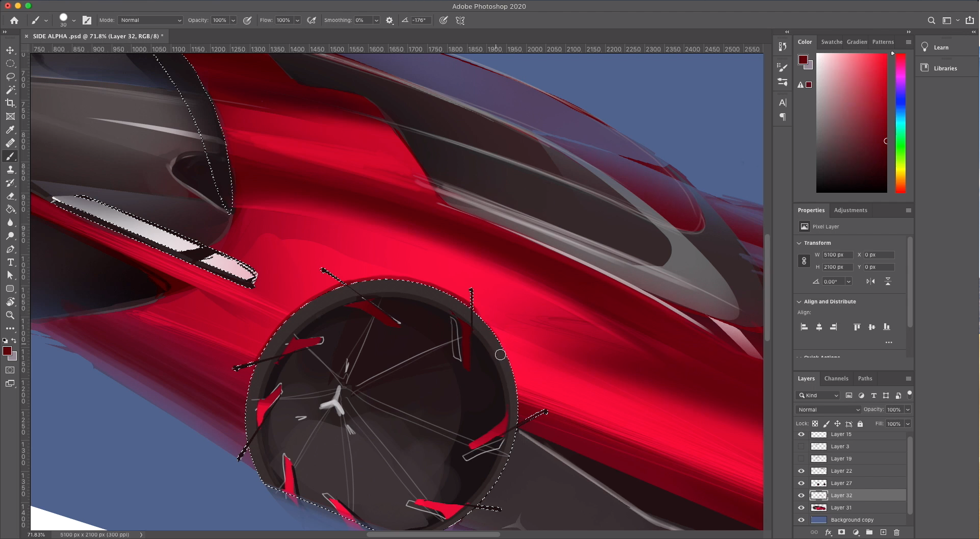This screenshot has height=539, width=980.
Task: Select the Crop tool
Action: click(10, 103)
